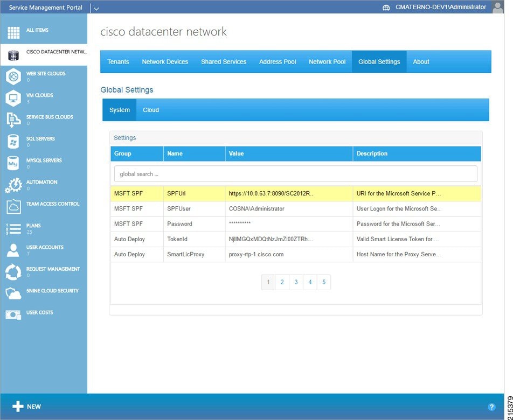This screenshot has width=513, height=420.
Task: Open the Shared Services tab
Action: 224,62
